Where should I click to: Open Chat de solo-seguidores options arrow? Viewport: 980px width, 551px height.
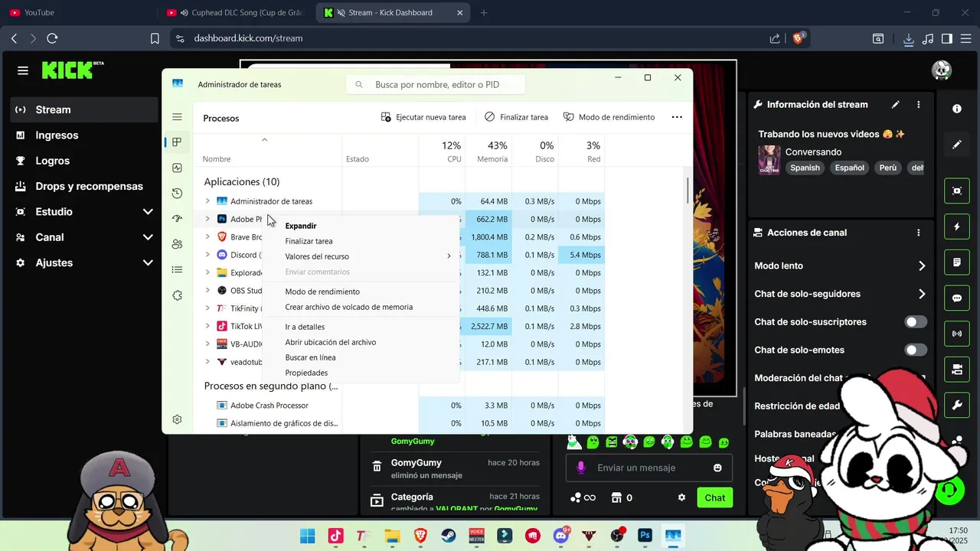(922, 294)
